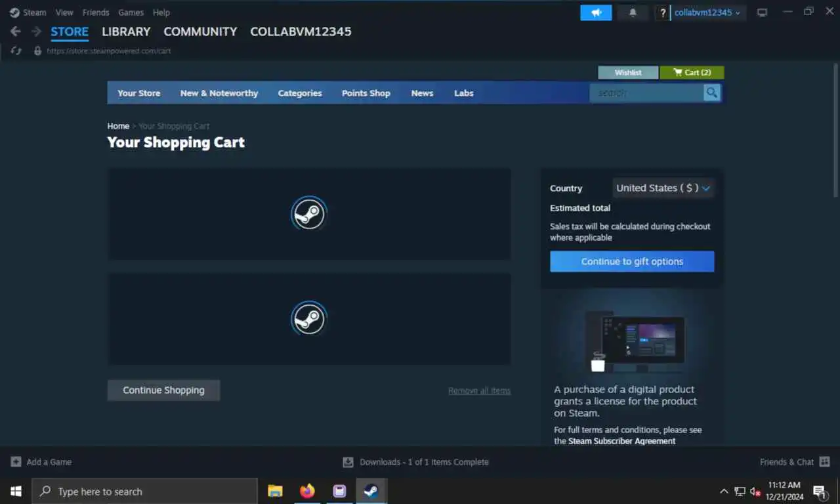840x504 pixels.
Task: Click Continue Shopping button
Action: coord(163,390)
